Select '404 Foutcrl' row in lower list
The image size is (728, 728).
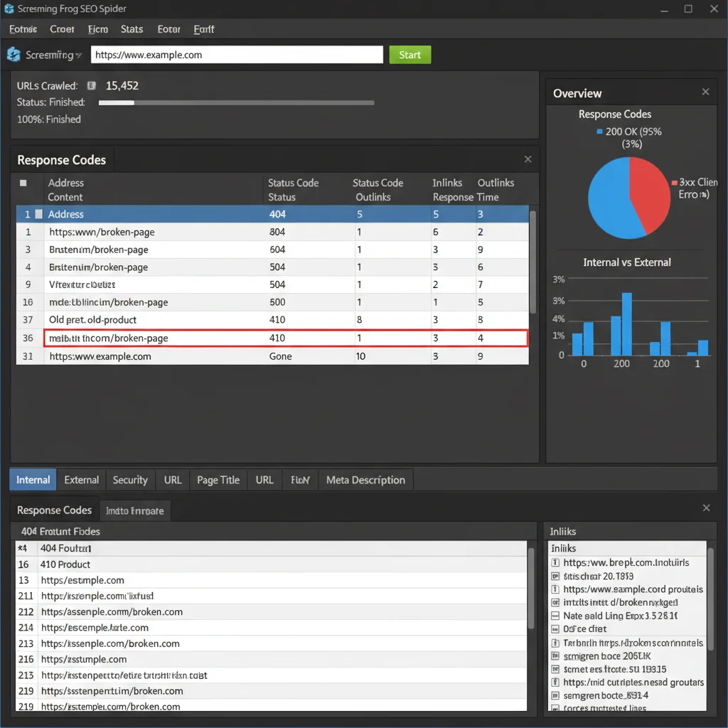coord(272,548)
